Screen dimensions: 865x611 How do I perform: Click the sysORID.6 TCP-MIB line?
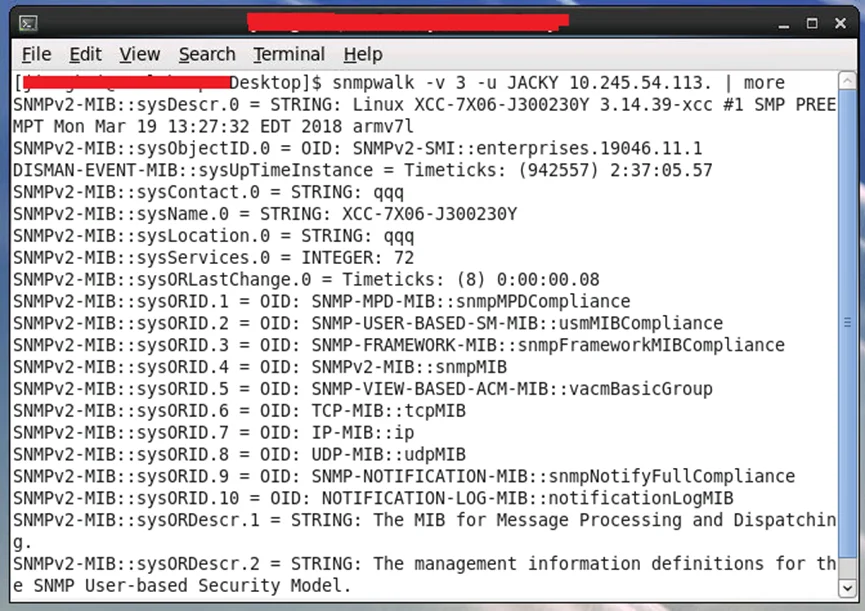(239, 411)
